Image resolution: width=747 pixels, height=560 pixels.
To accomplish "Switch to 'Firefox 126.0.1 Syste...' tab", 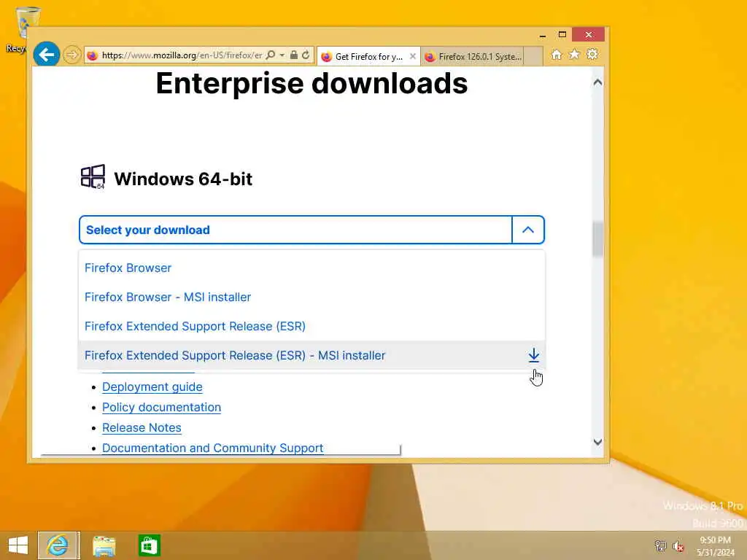I will [472, 57].
